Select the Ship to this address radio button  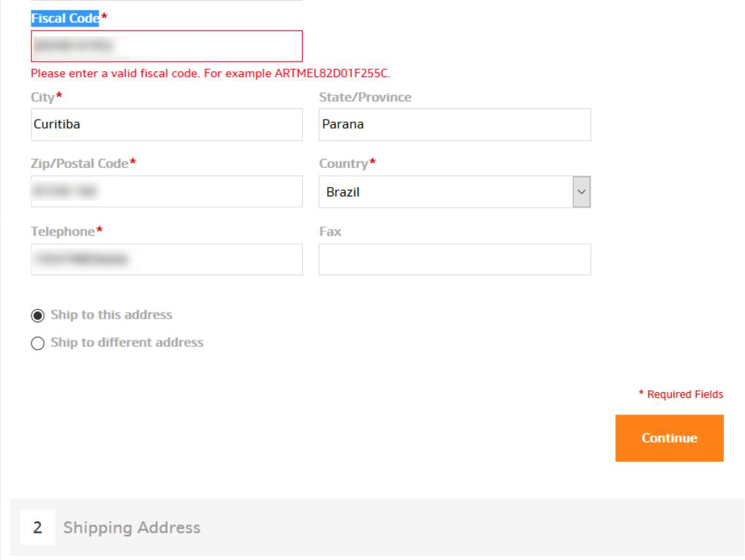coord(38,315)
